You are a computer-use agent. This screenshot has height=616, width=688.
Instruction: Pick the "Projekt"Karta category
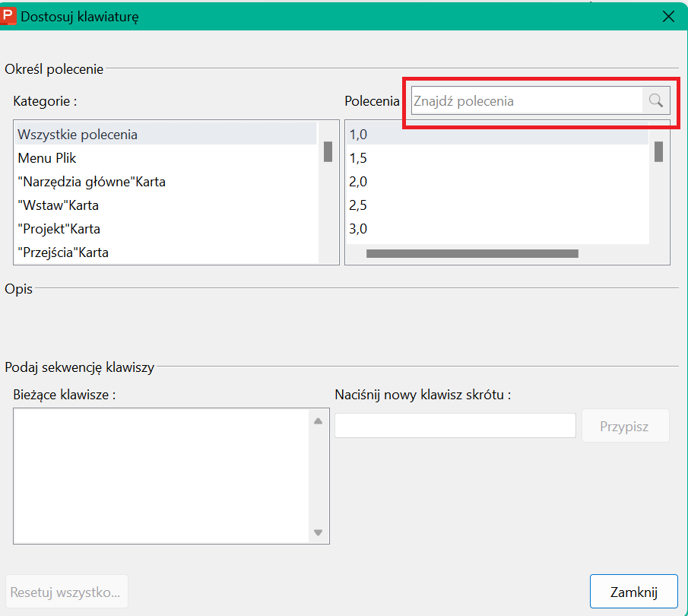pos(166,229)
